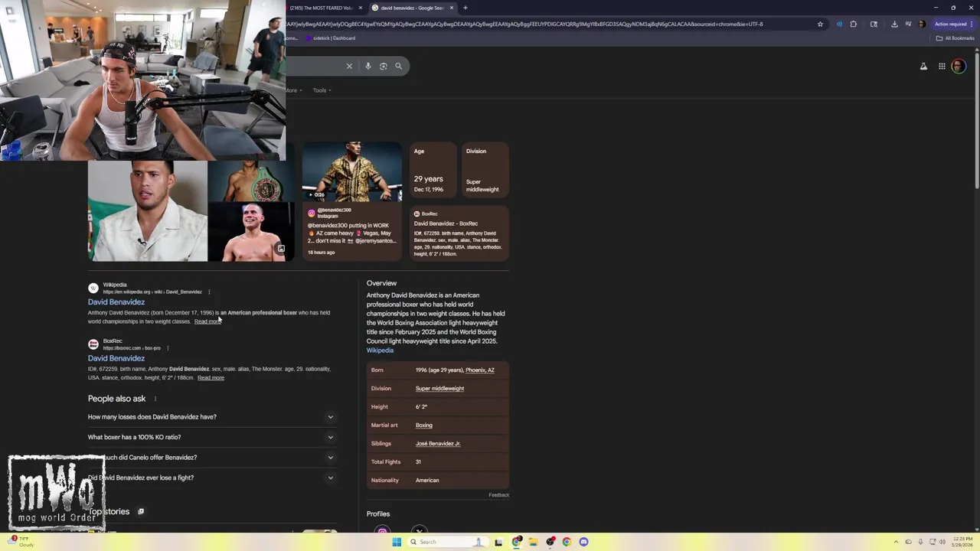Click the Chrome address bar URL
Screen dimensions: 980x551
pos(524,24)
